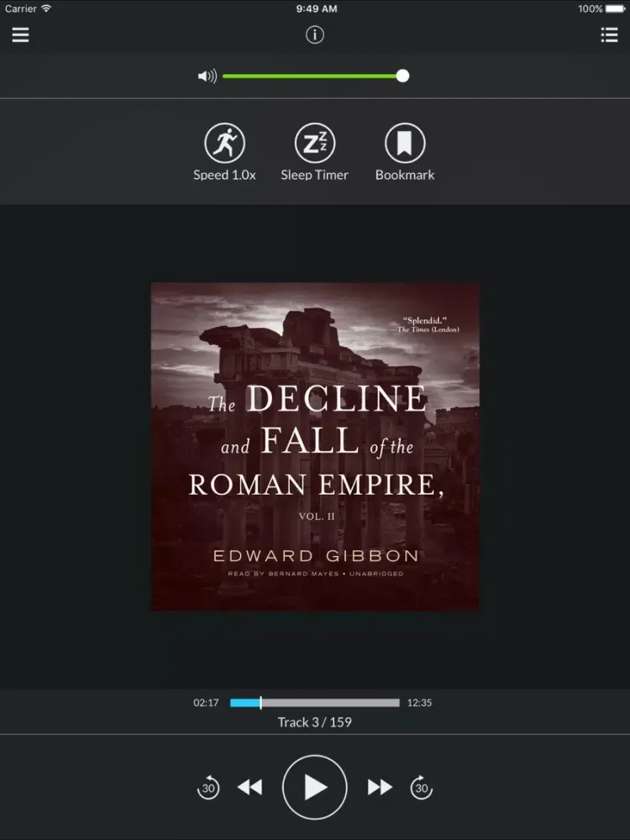Tap the Speed 1.0x label

tap(224, 176)
